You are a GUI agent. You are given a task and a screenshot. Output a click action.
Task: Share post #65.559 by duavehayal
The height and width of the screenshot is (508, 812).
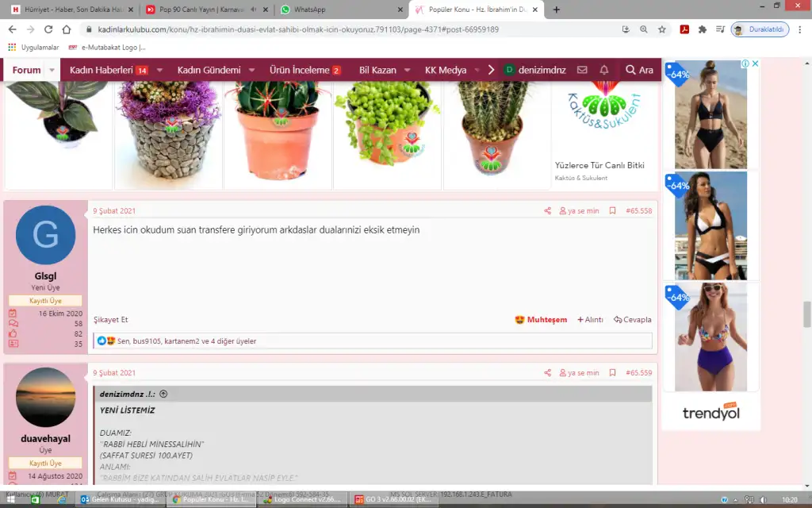click(547, 373)
